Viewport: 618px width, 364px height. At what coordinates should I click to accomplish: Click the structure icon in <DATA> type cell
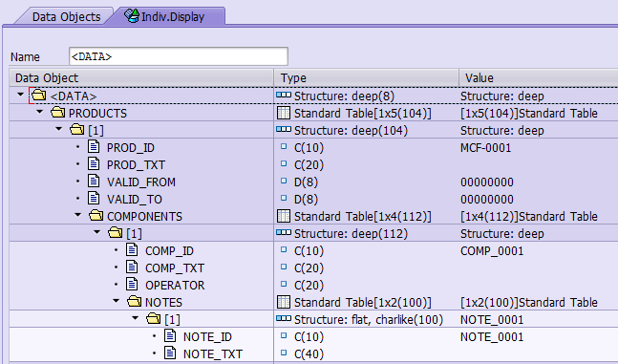[284, 95]
